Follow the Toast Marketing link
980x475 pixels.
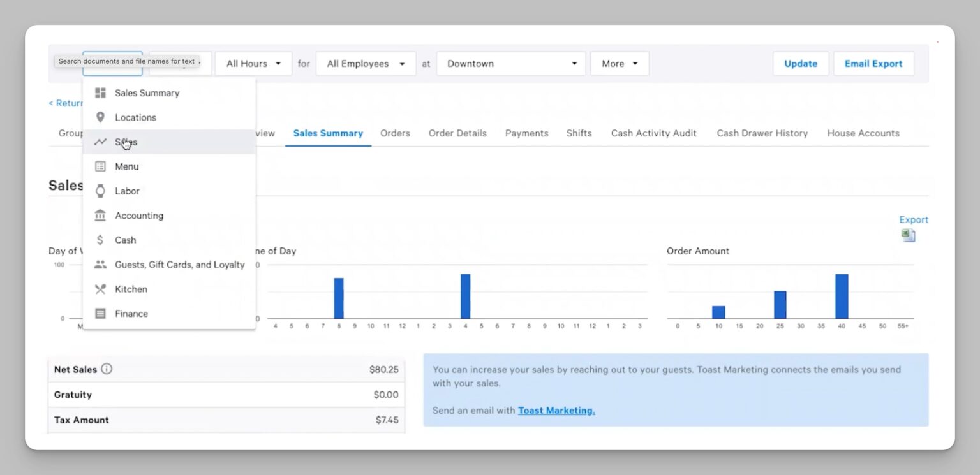[556, 411]
